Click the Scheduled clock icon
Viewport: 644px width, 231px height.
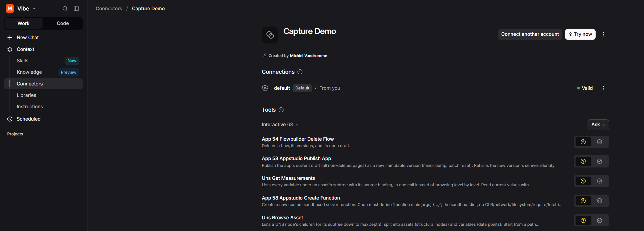coord(10,119)
